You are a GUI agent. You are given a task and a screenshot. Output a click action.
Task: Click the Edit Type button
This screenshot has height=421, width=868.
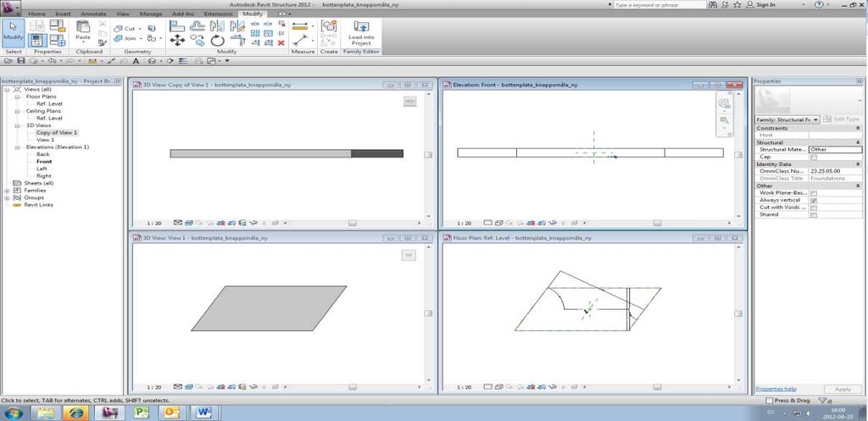[x=842, y=119]
